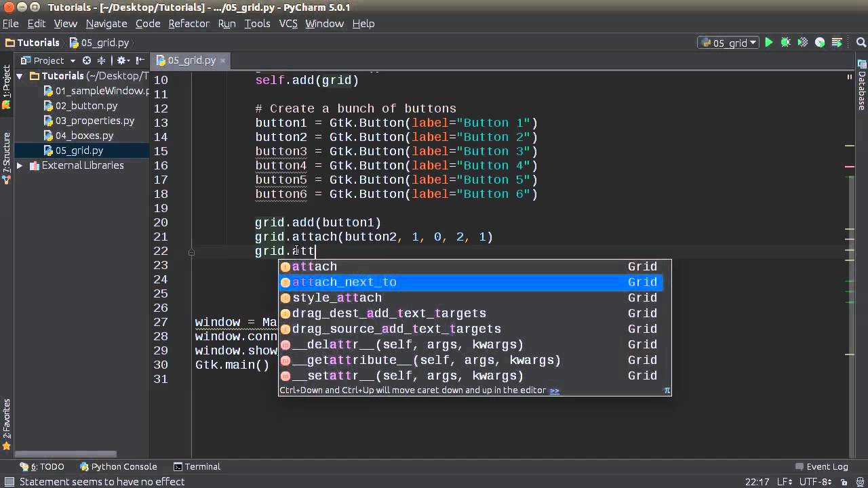Hide the Project tool window icon

140,60
